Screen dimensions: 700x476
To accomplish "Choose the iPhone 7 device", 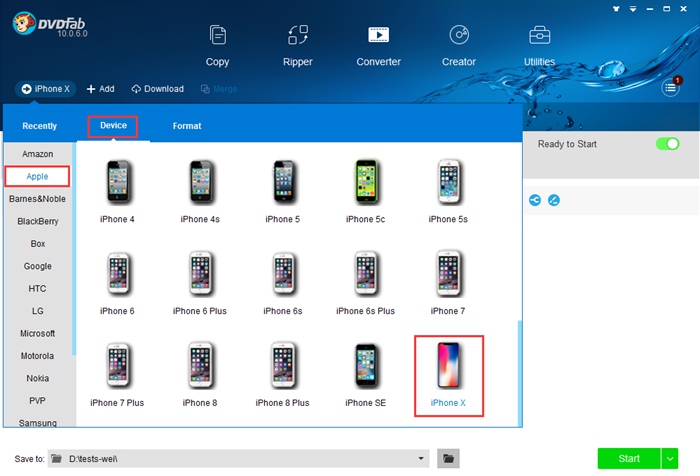I will pos(448,283).
